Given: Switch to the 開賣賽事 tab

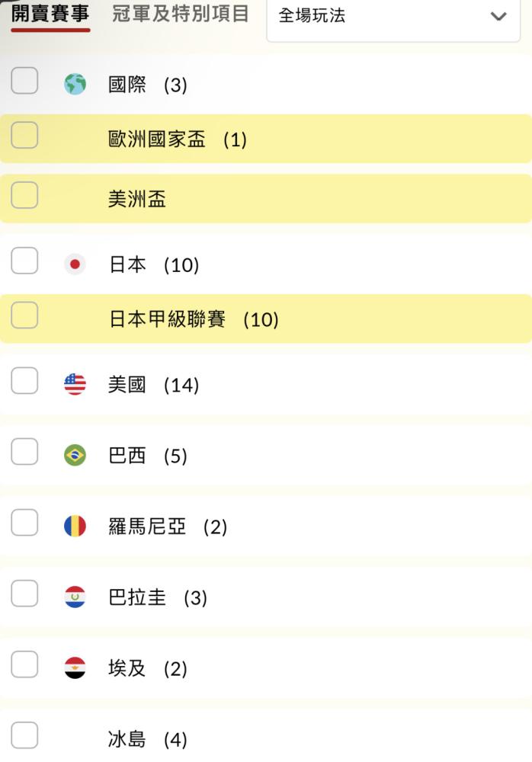Looking at the screenshot, I should click(x=50, y=14).
